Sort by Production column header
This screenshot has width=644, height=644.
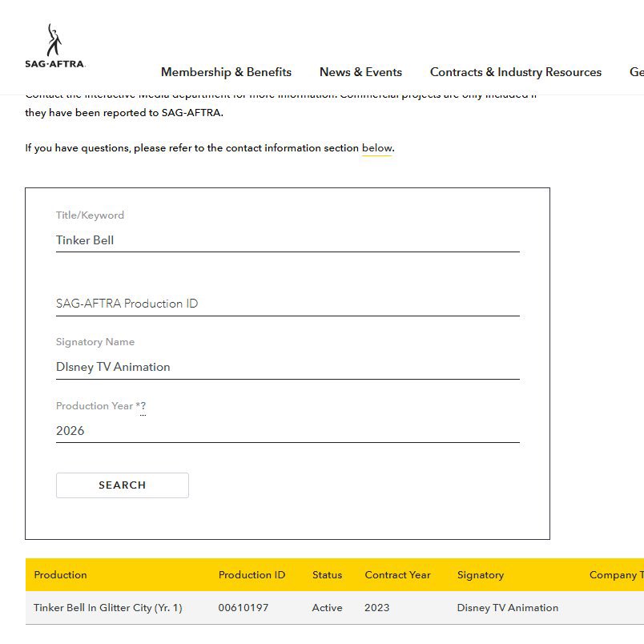60,574
